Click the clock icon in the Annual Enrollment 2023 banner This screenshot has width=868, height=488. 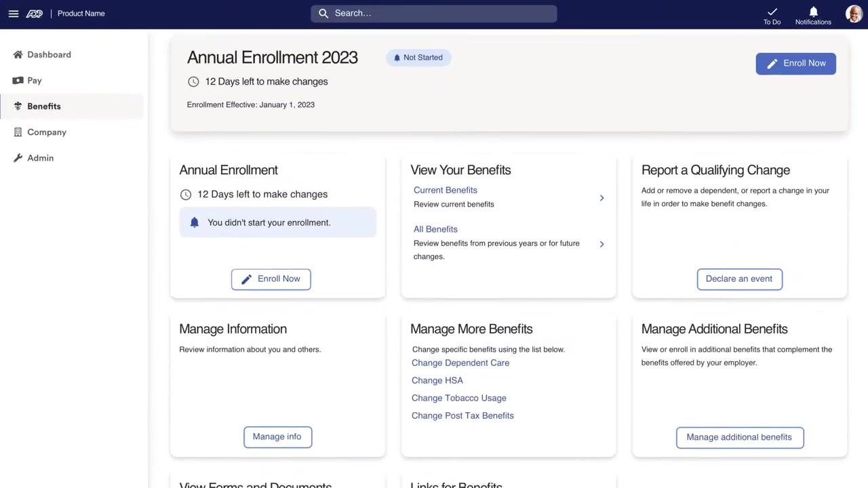pos(193,81)
